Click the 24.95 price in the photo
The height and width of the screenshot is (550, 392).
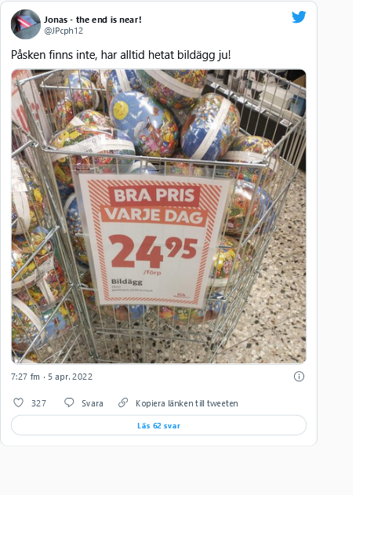153,250
